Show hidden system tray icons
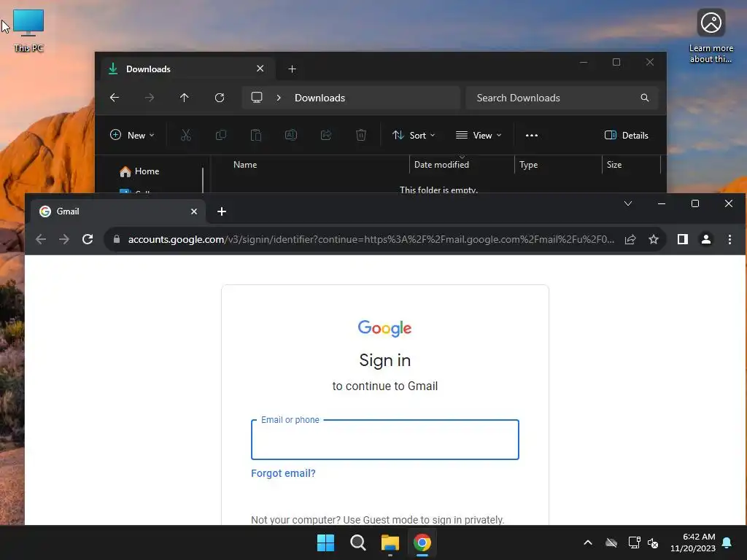 588,542
